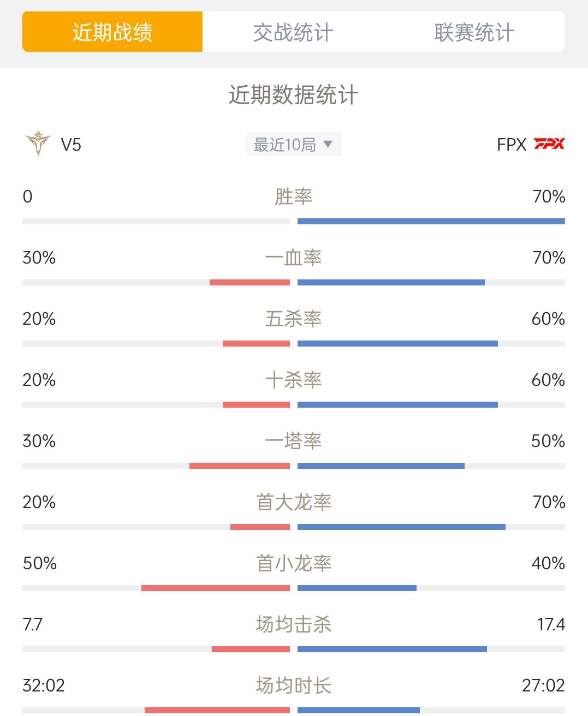
Task: Click the red 场均时长 bar for V5
Action: (217, 711)
